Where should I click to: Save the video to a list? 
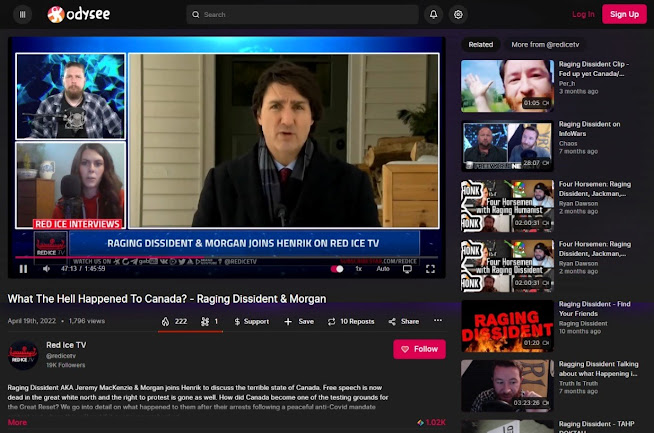point(299,322)
